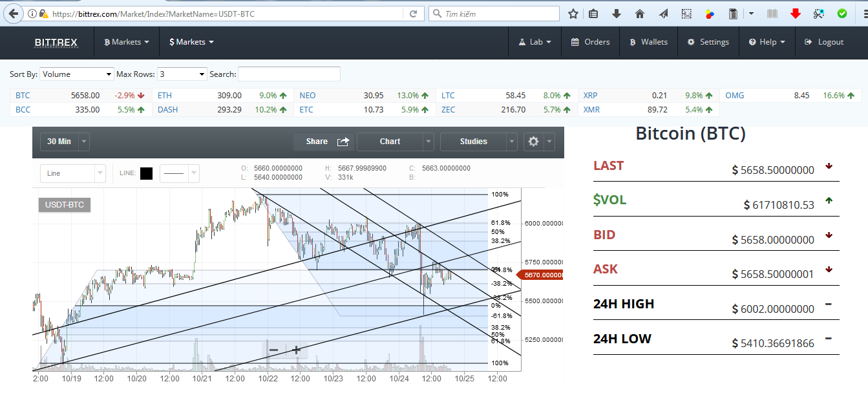Open the Max Rows dropdown
The image size is (868, 393).
[182, 74]
